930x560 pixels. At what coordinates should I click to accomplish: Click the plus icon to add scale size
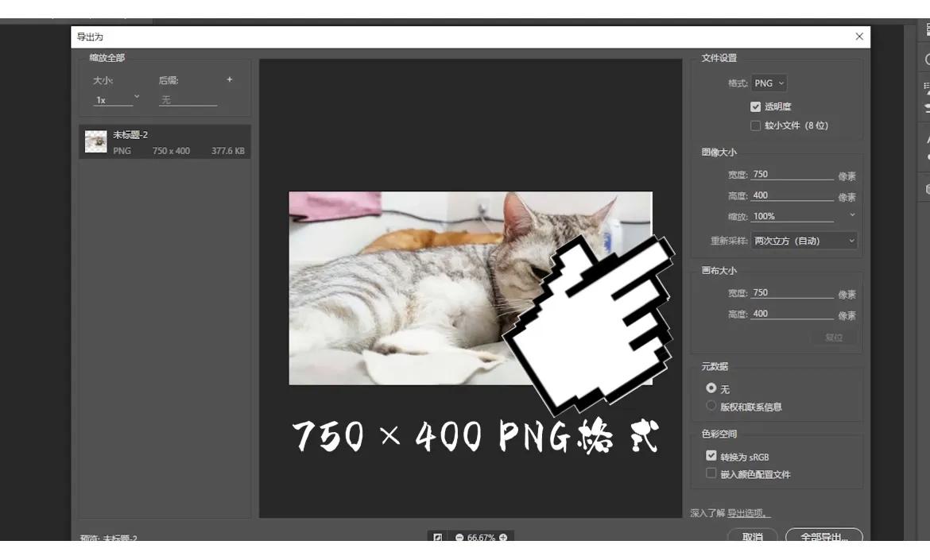coord(230,79)
